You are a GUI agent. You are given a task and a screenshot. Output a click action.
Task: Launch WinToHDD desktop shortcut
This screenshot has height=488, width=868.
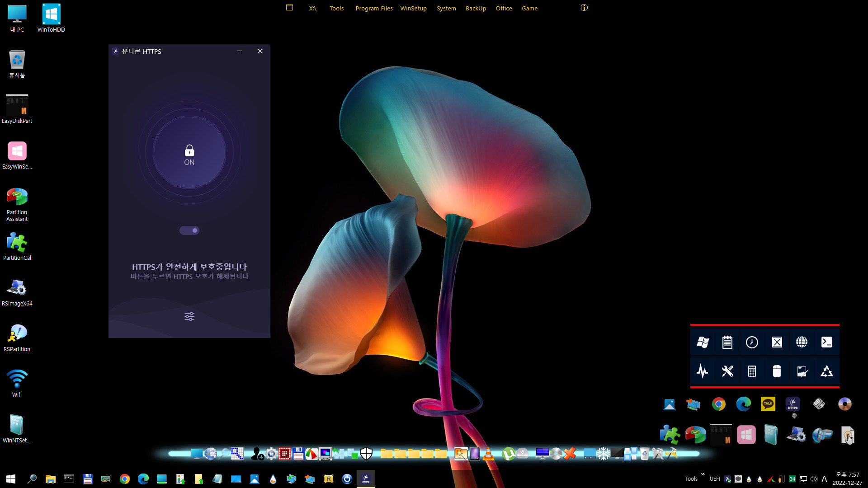tap(51, 19)
